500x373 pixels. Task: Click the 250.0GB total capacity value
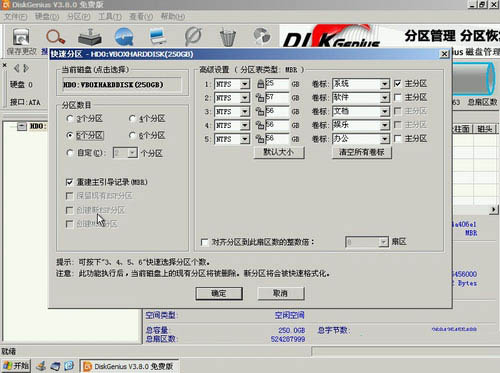coord(292,330)
